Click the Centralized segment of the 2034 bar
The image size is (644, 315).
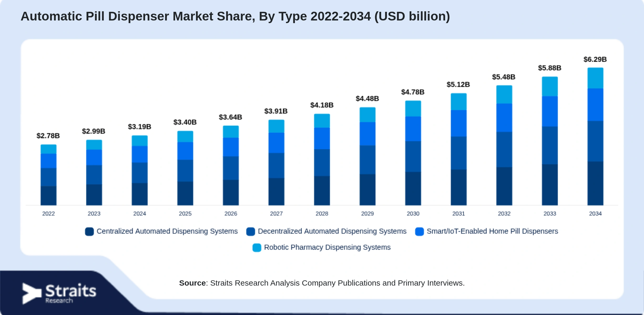tap(595, 183)
